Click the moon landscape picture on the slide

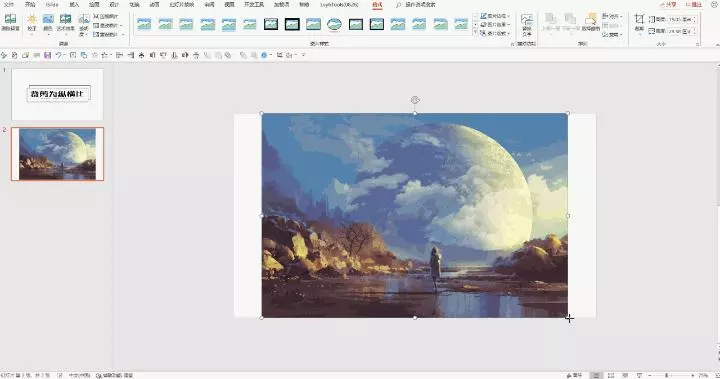tap(415, 215)
